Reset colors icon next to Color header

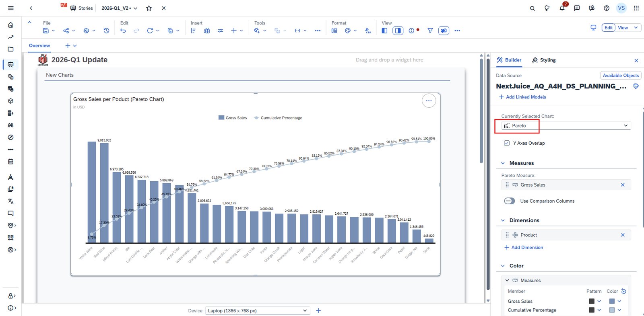pyautogui.click(x=624, y=291)
